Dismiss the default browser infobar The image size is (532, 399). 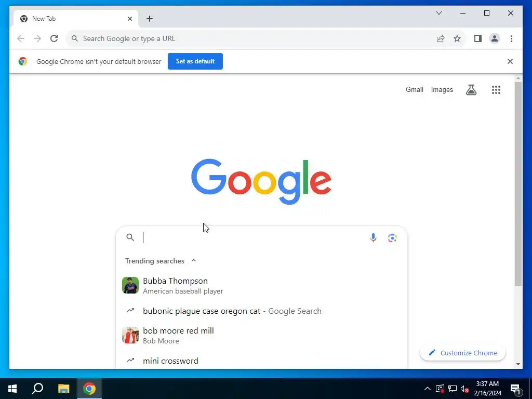(x=510, y=61)
